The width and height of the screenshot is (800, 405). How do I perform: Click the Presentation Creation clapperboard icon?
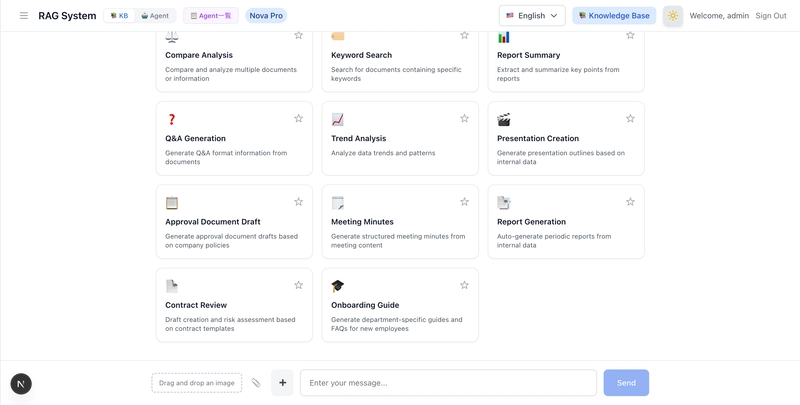tap(504, 120)
